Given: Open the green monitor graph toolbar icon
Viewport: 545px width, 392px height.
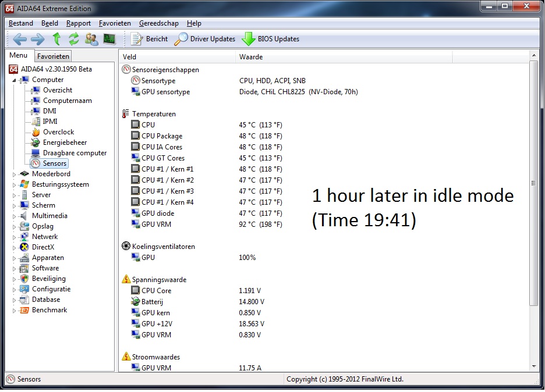Looking at the screenshot, I should pyautogui.click(x=109, y=39).
